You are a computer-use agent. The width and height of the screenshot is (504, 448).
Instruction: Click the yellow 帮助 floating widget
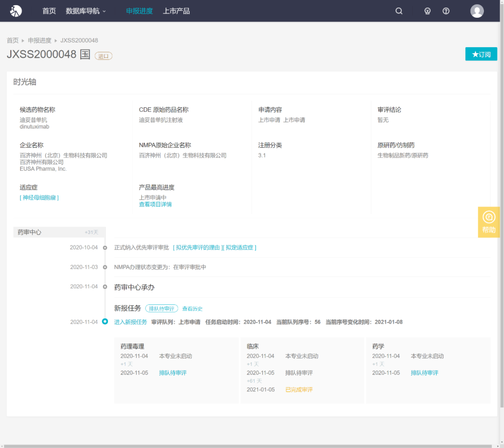coord(489,222)
